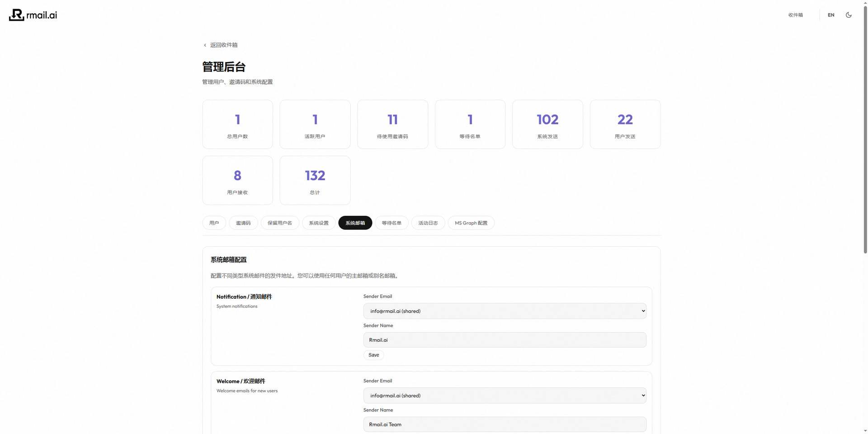This screenshot has height=434, width=868.
Task: Toggle dark mode with the moon icon
Action: 849,15
